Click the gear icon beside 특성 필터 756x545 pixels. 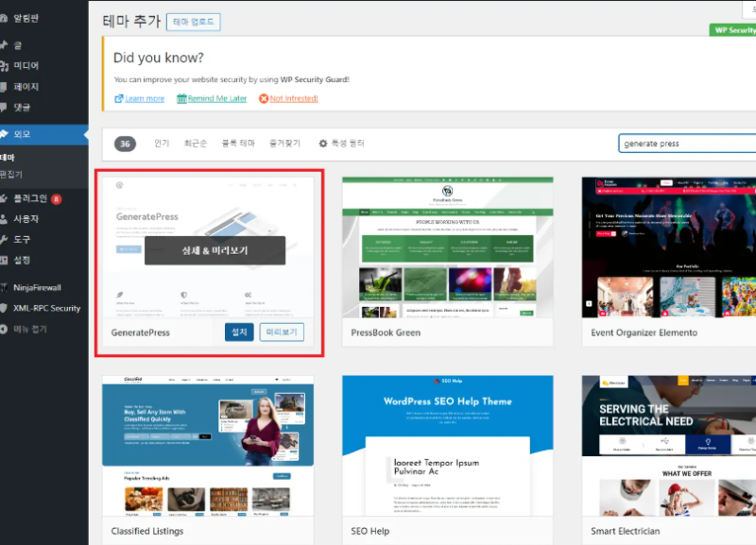point(322,144)
